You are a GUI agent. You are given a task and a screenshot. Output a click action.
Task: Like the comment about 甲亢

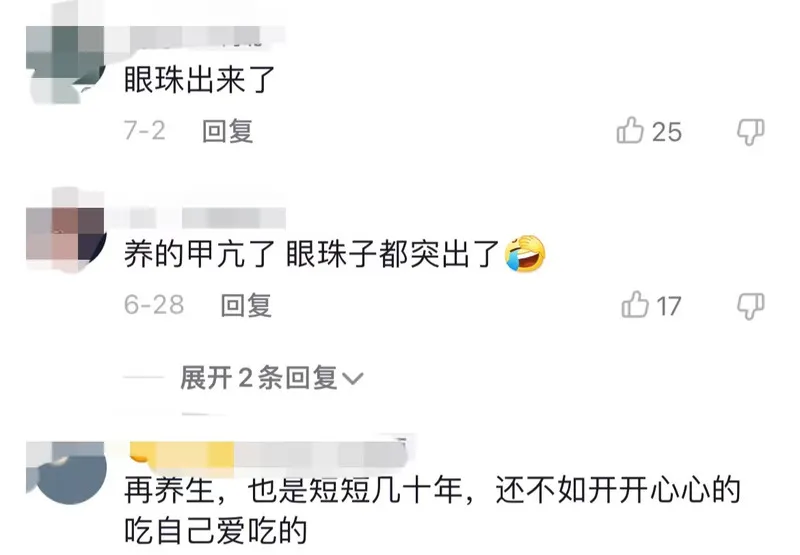click(x=635, y=305)
